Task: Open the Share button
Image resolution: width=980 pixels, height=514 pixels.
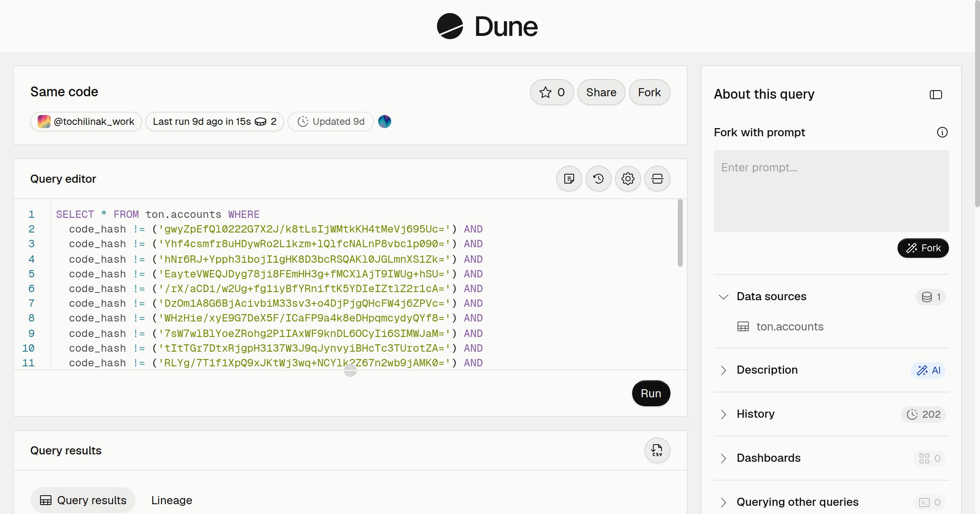Action: click(x=601, y=92)
